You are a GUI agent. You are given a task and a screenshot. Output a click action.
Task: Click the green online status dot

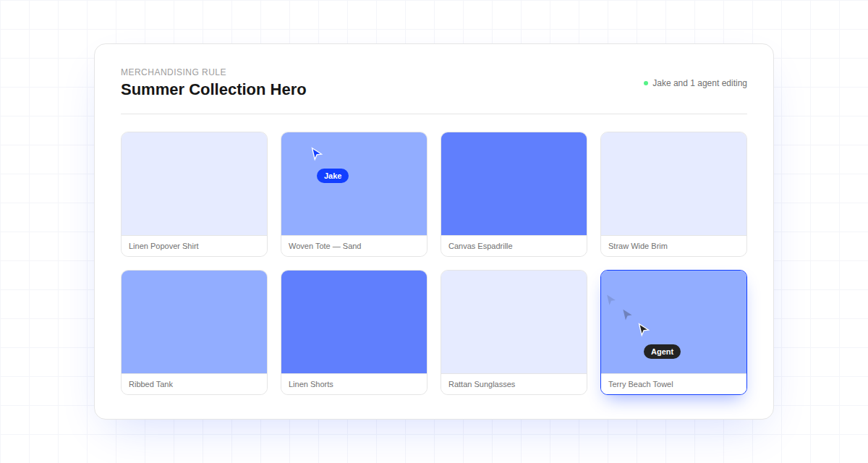point(646,83)
